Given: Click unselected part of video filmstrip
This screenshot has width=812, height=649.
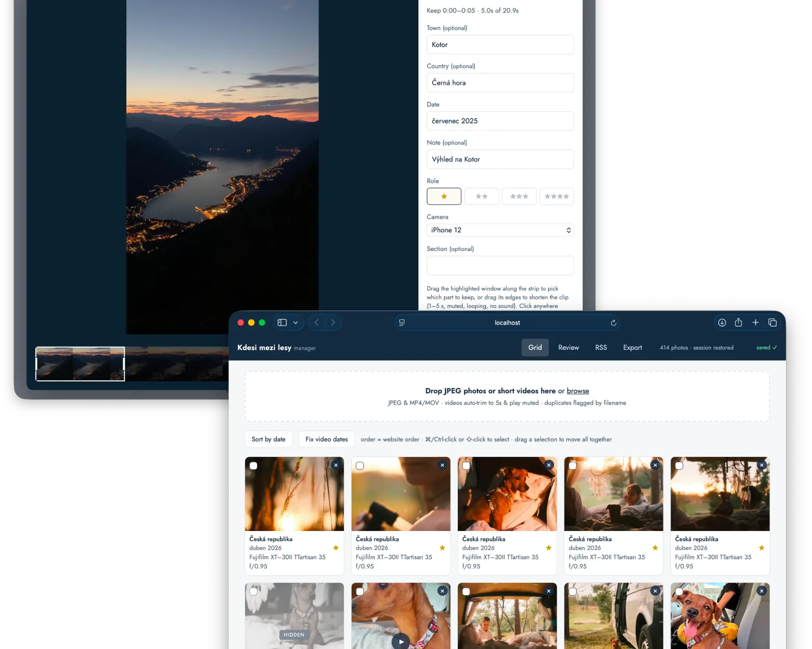Looking at the screenshot, I should (x=176, y=364).
